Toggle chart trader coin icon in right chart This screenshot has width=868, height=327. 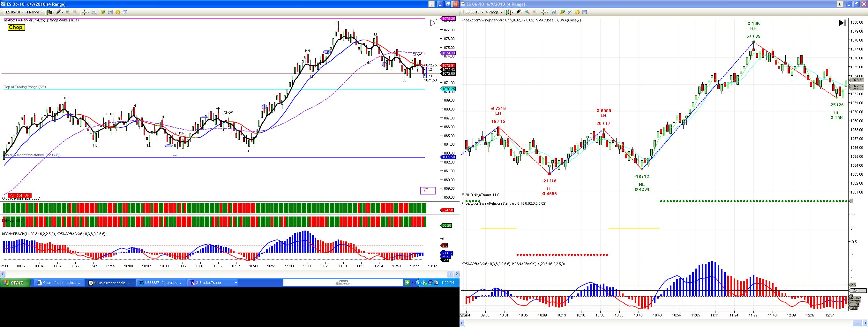coord(577,12)
